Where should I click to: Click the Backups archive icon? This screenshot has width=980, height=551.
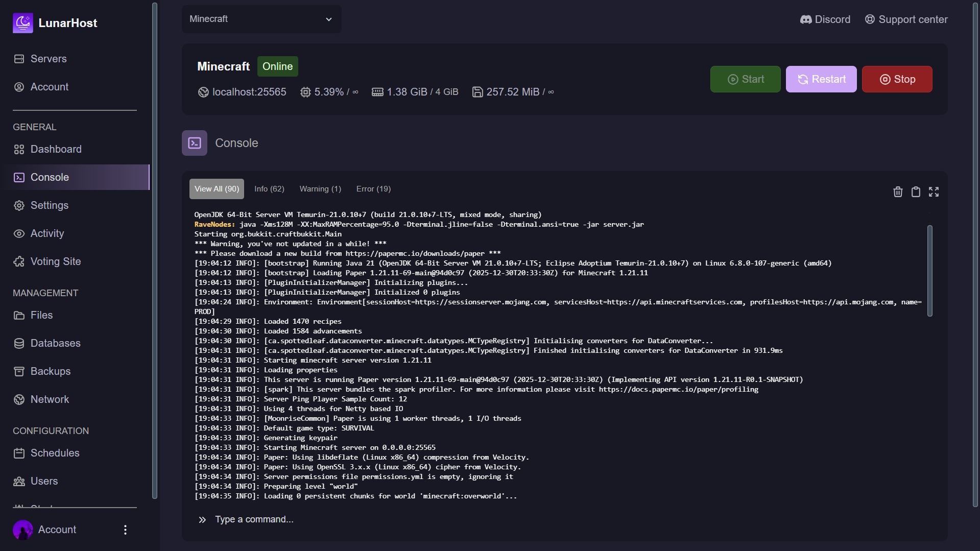click(19, 371)
